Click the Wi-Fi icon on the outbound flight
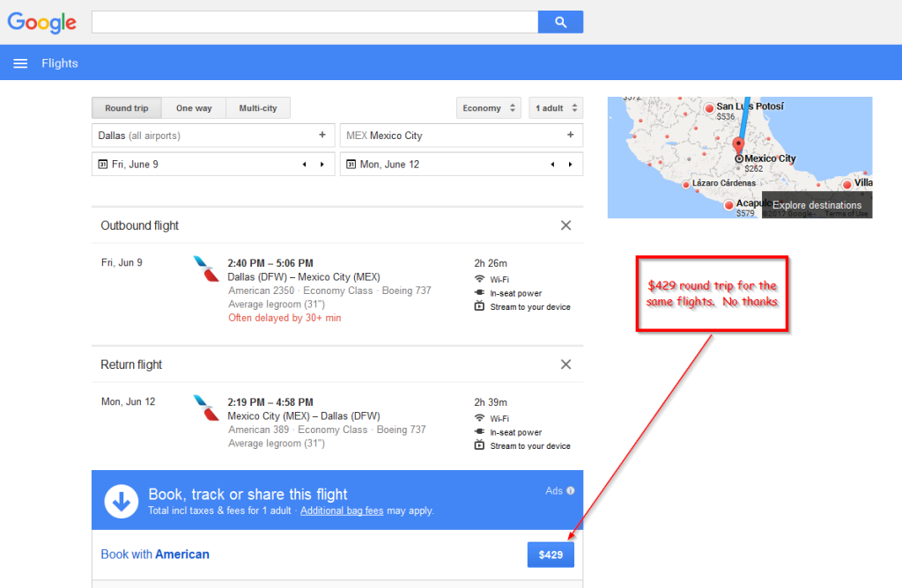Screen dimensions: 902x588 (479, 279)
